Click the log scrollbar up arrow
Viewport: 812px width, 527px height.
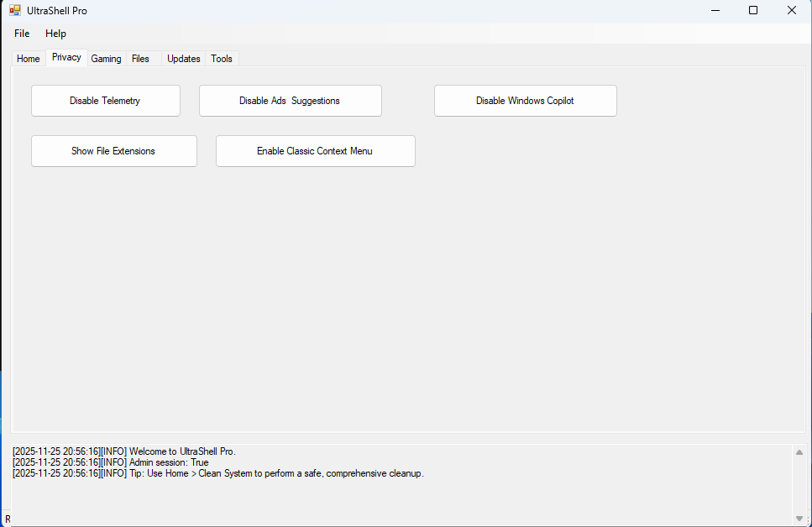[799, 452]
